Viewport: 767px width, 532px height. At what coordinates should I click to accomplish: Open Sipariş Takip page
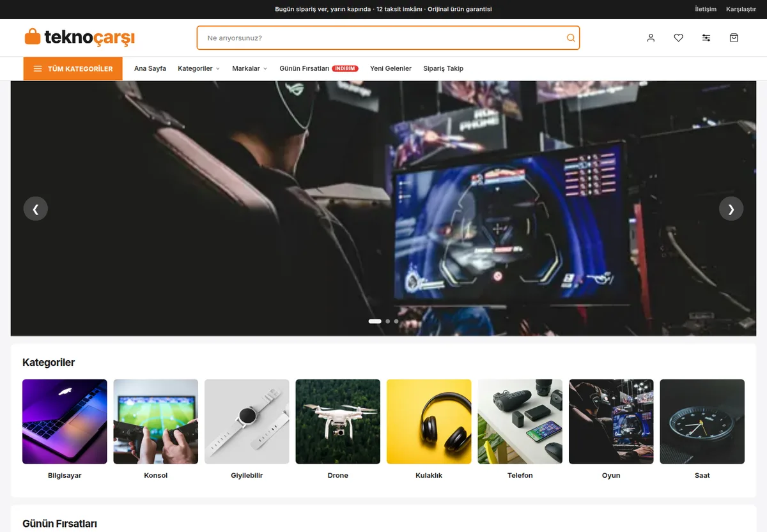443,68
